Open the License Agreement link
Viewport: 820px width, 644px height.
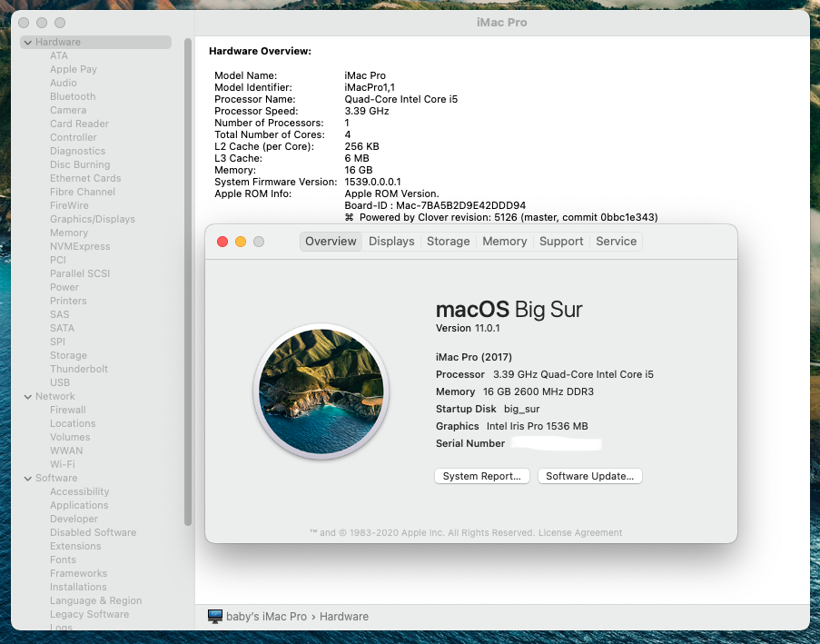point(580,532)
